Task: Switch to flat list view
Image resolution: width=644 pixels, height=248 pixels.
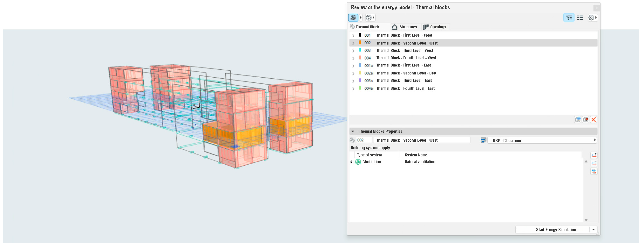Action: pyautogui.click(x=580, y=18)
